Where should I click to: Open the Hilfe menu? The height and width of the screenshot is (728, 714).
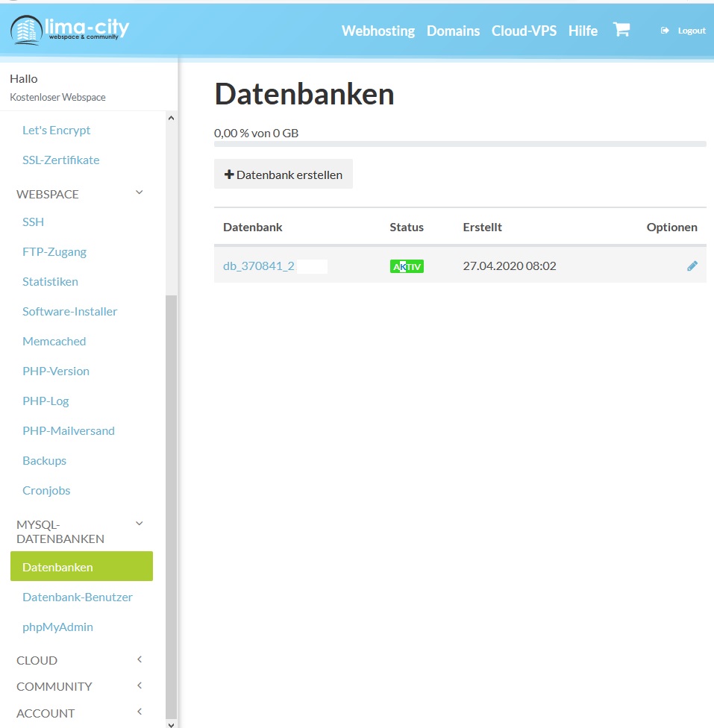point(583,31)
